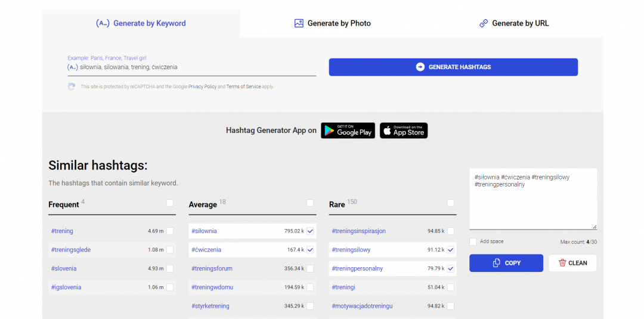Click the Google Play store badge

pyautogui.click(x=348, y=131)
